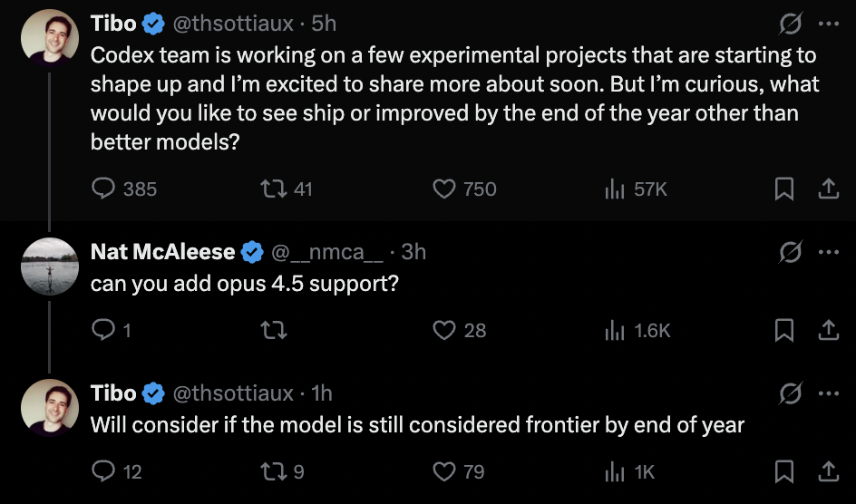Share Tibo's first tweet
Screen dimensions: 856x504
click(828, 189)
